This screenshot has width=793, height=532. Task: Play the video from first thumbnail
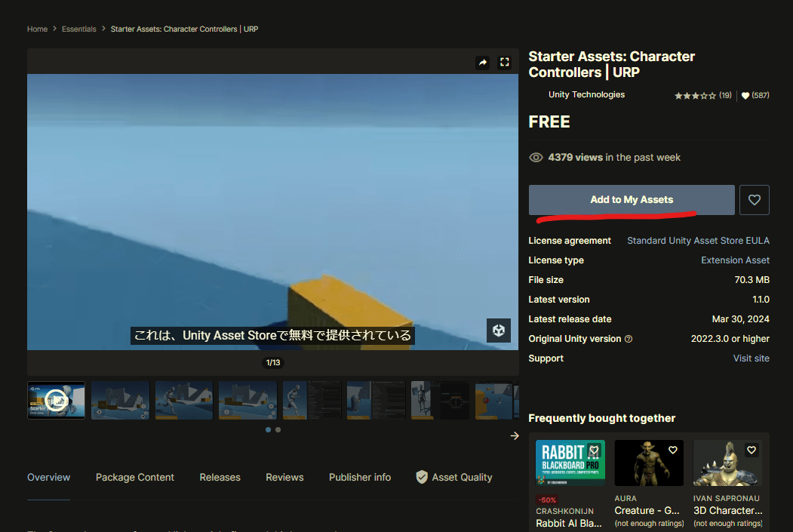coord(56,399)
